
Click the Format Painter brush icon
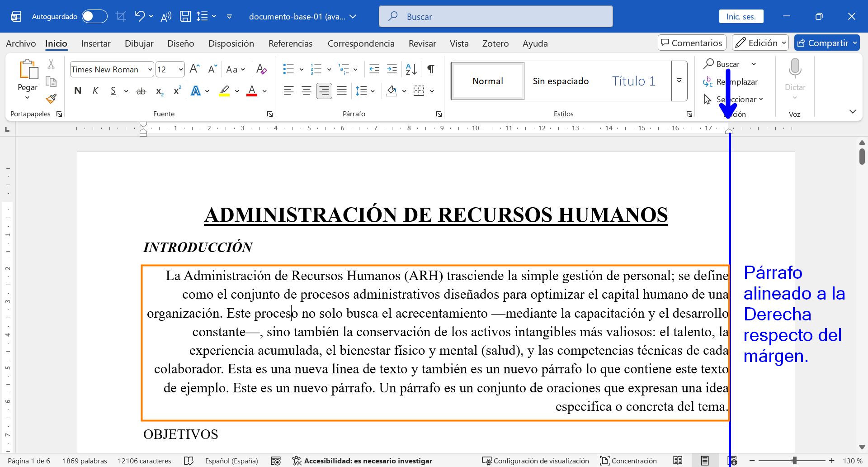pyautogui.click(x=51, y=99)
